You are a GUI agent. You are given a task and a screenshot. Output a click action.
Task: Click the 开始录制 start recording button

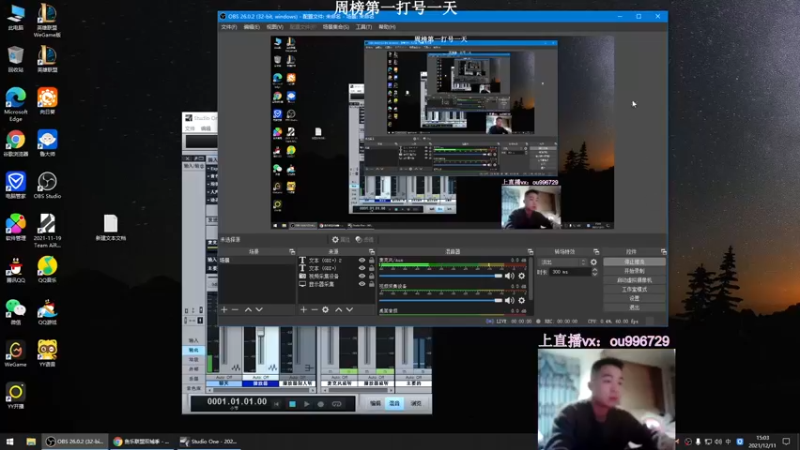coord(634,271)
